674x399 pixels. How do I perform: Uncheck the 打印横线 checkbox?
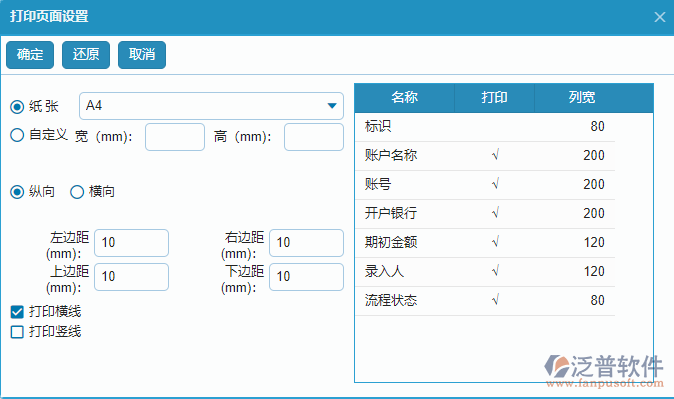point(17,312)
